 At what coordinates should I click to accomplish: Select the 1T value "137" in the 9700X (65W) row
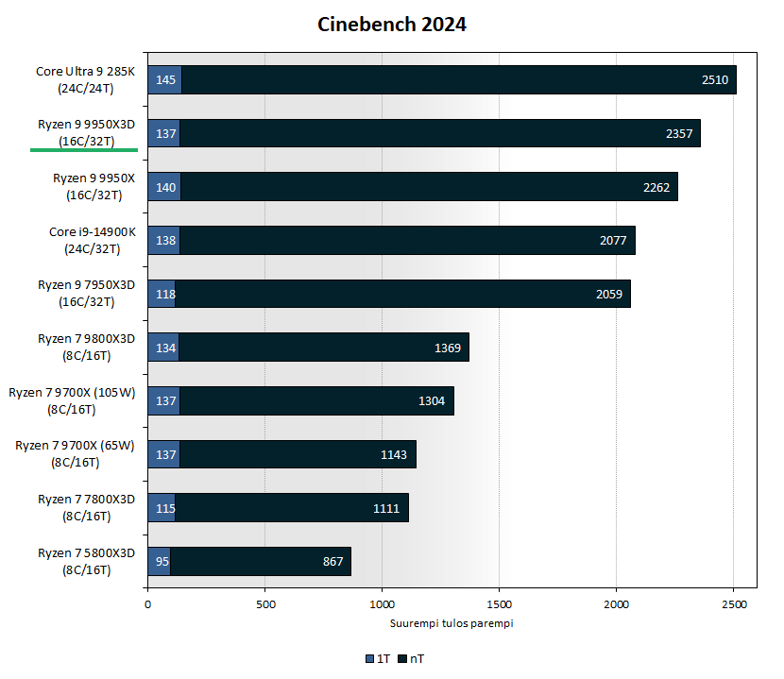click(x=165, y=454)
